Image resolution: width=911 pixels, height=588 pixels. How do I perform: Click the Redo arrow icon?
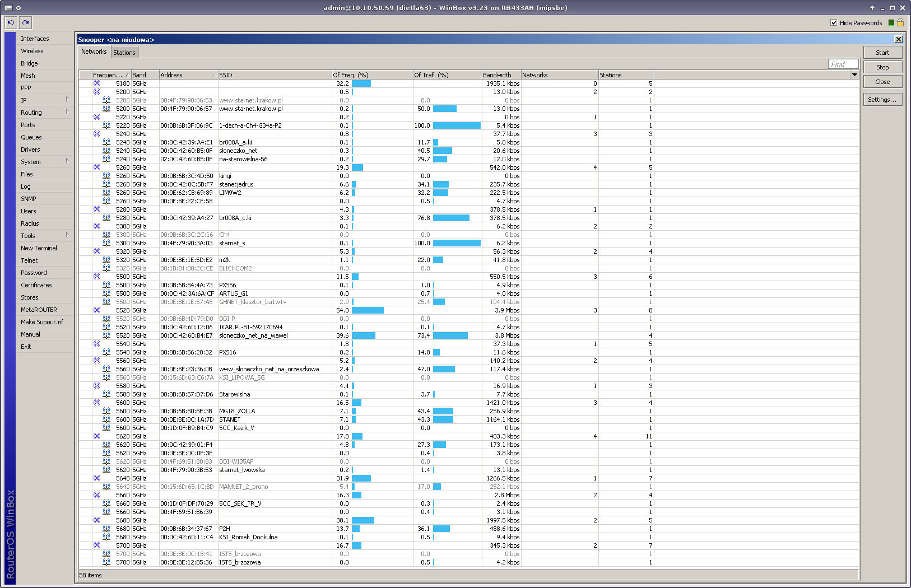point(25,22)
